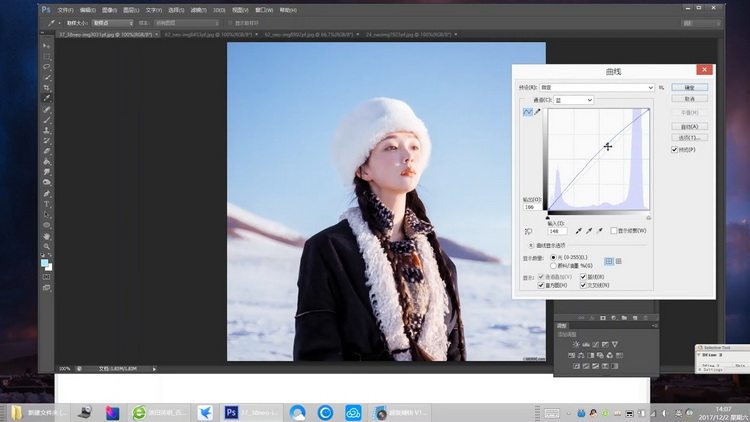This screenshot has height=422, width=750.
Task: Select the Quick Selection tool
Action: pyautogui.click(x=46, y=78)
